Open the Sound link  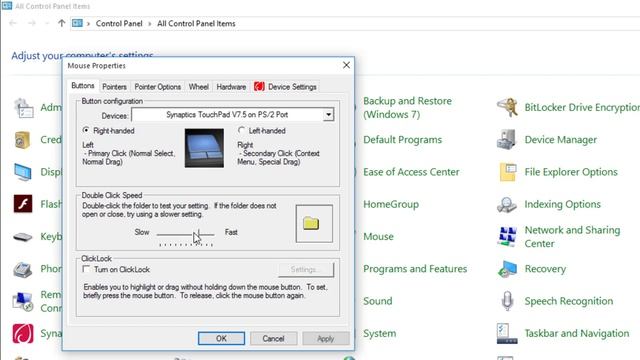coord(378,301)
